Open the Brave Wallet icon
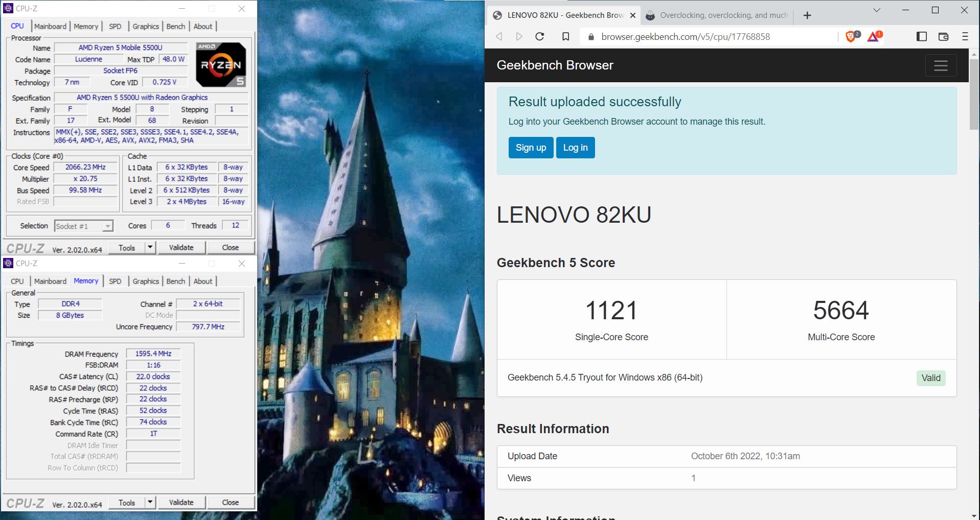This screenshot has width=980, height=520. (943, 37)
